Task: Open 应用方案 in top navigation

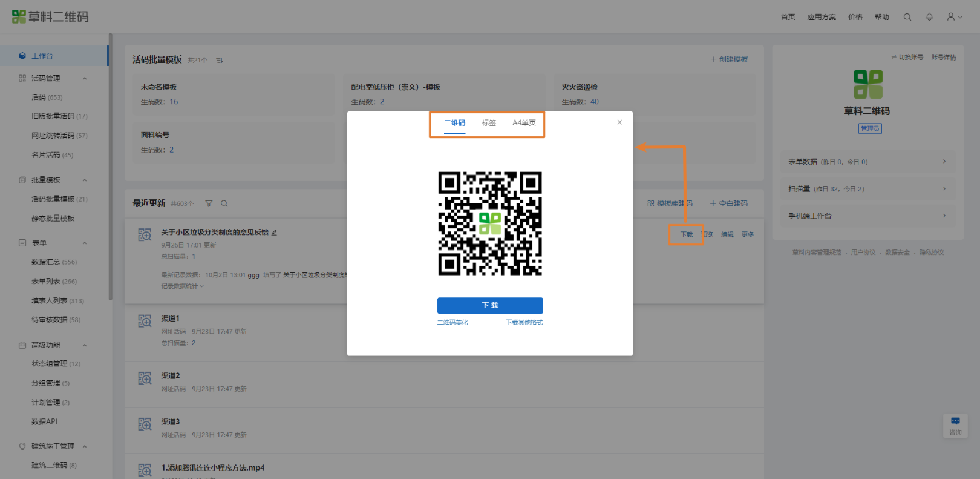Action: 822,17
